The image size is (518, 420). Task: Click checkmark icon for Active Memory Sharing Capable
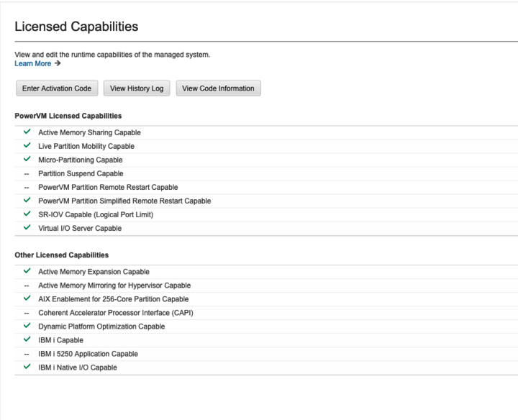pyautogui.click(x=27, y=132)
